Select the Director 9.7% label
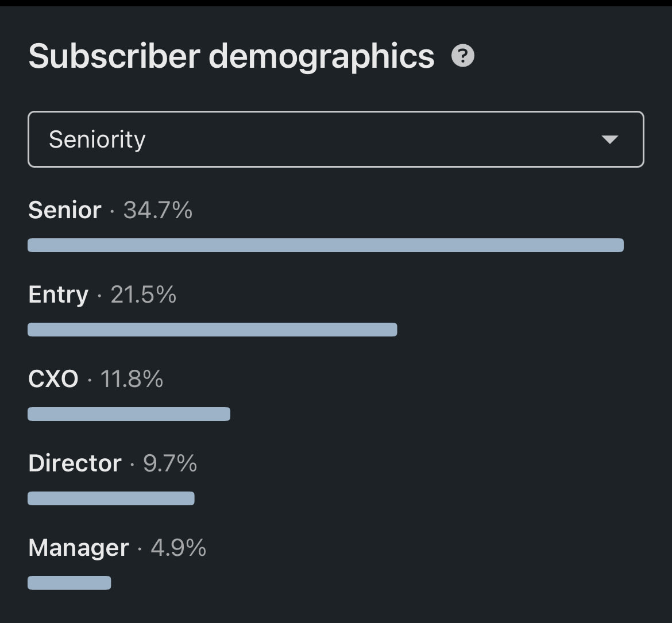The height and width of the screenshot is (623, 672). (113, 463)
